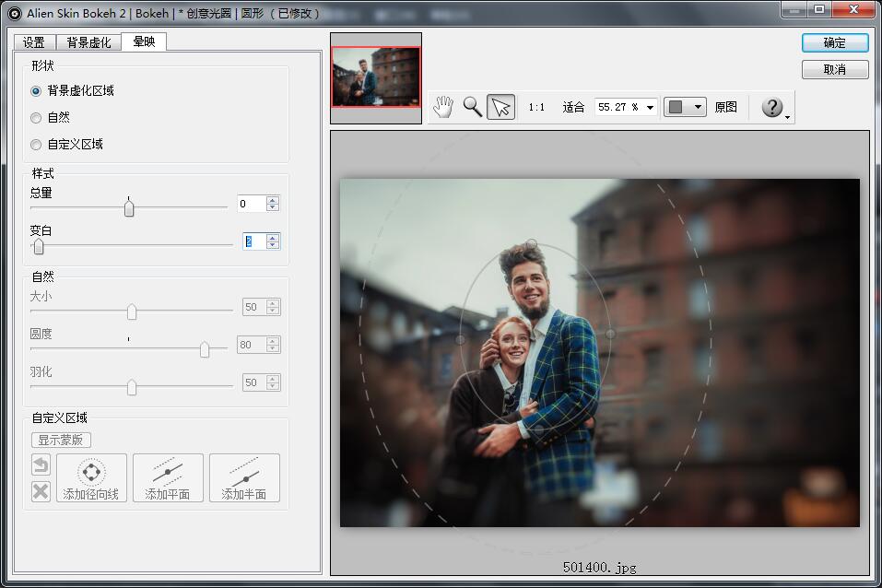The width and height of the screenshot is (882, 588).
Task: Switch to the 背景虚化 tab
Action: click(88, 42)
